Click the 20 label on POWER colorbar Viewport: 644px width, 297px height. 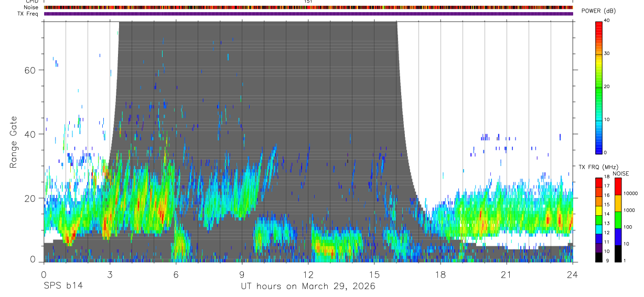point(607,86)
